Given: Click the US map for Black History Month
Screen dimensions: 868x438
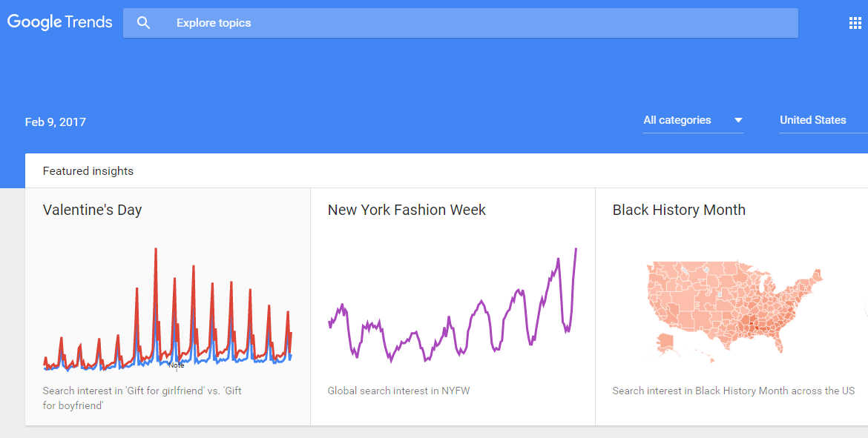Looking at the screenshot, I should coord(734,311).
